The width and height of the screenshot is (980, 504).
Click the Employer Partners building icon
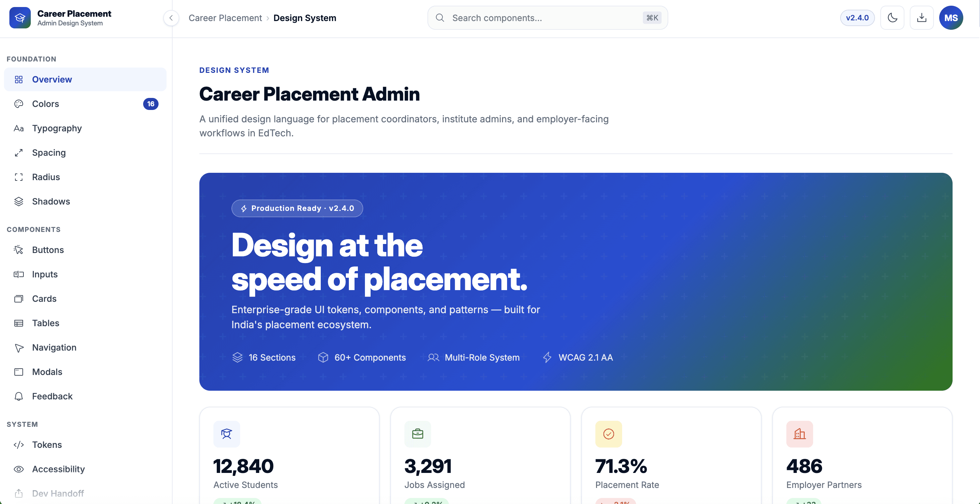point(800,434)
